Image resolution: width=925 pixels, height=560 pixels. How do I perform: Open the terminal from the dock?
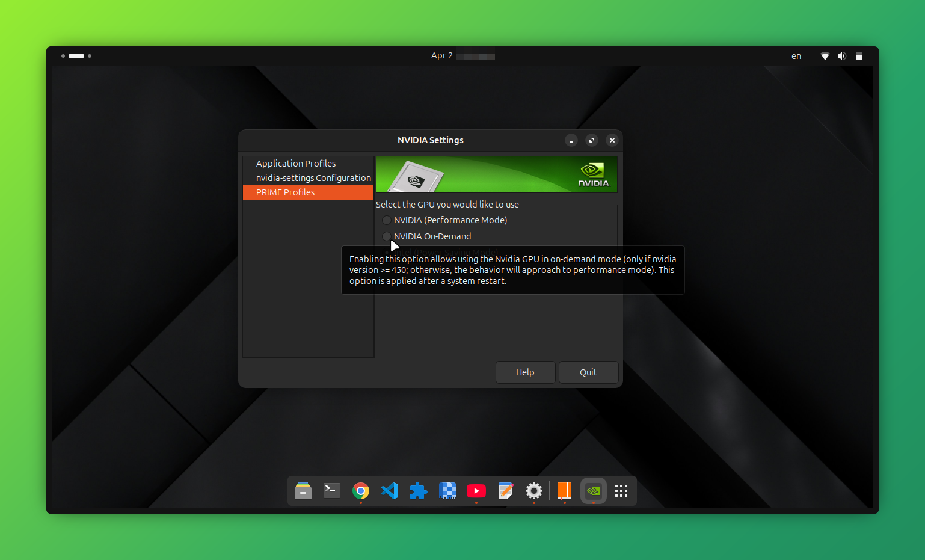[331, 491]
